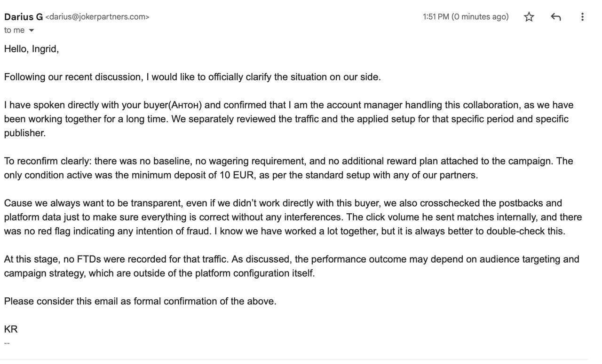Click the paragraph starting "At this stage"
602x364 pixels.
coord(292,266)
